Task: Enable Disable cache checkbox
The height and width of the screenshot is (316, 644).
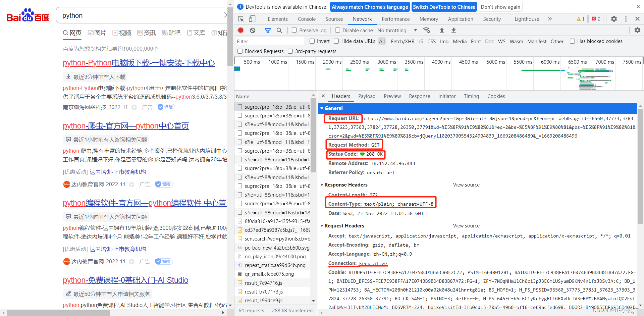Action: (x=337, y=30)
